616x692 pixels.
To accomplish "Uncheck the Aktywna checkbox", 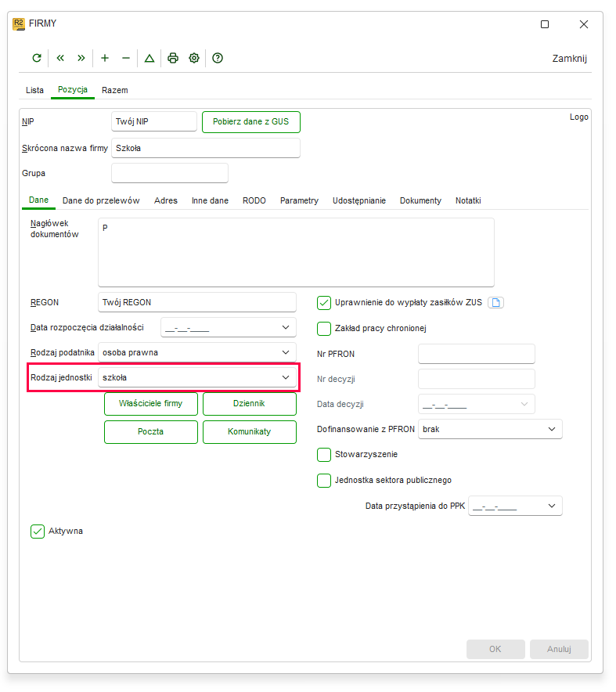I will (38, 532).
